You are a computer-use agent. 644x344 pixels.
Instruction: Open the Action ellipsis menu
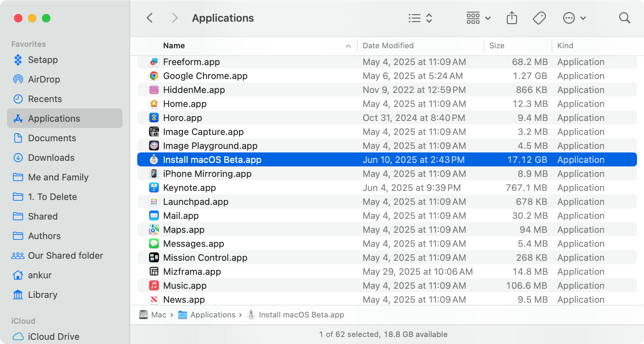click(x=574, y=18)
